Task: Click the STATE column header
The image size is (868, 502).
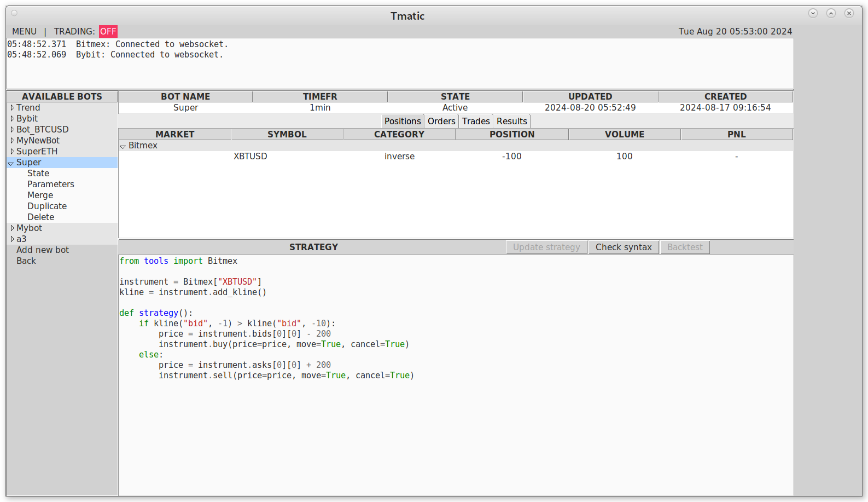Action: [455, 96]
